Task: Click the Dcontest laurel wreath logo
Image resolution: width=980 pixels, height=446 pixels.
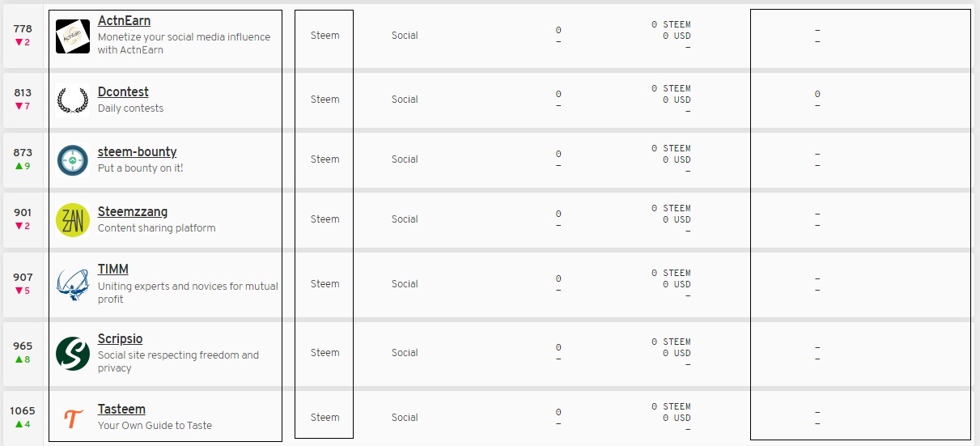Action: point(73,100)
